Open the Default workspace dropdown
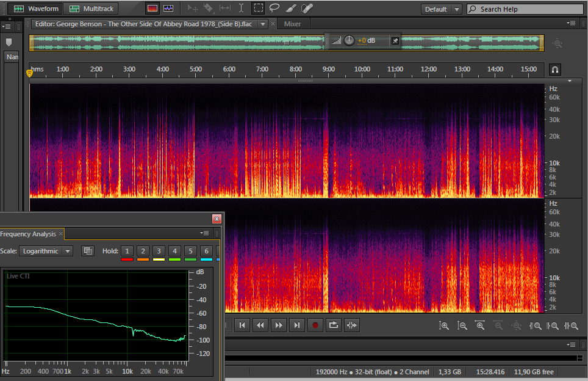The width and height of the screenshot is (588, 381). tap(442, 9)
